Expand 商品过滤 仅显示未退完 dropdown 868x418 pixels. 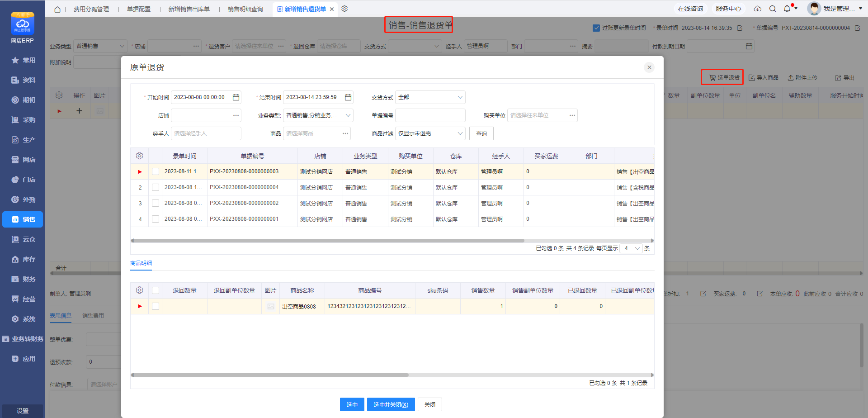[x=460, y=133]
